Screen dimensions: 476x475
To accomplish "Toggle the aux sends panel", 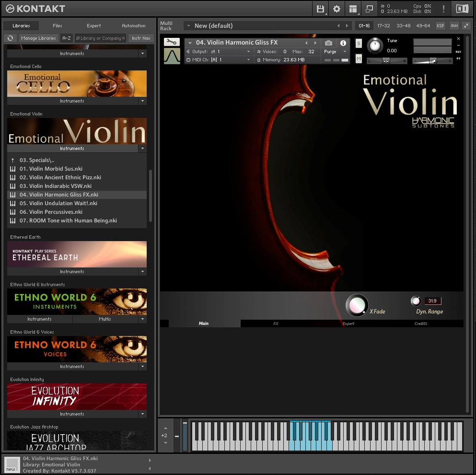I will pyautogui.click(x=454, y=26).
